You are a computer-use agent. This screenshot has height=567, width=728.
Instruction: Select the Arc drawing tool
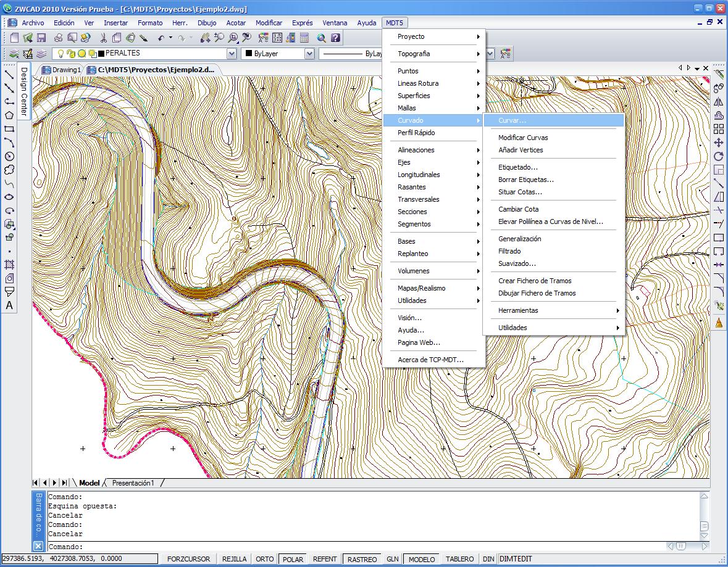click(9, 143)
